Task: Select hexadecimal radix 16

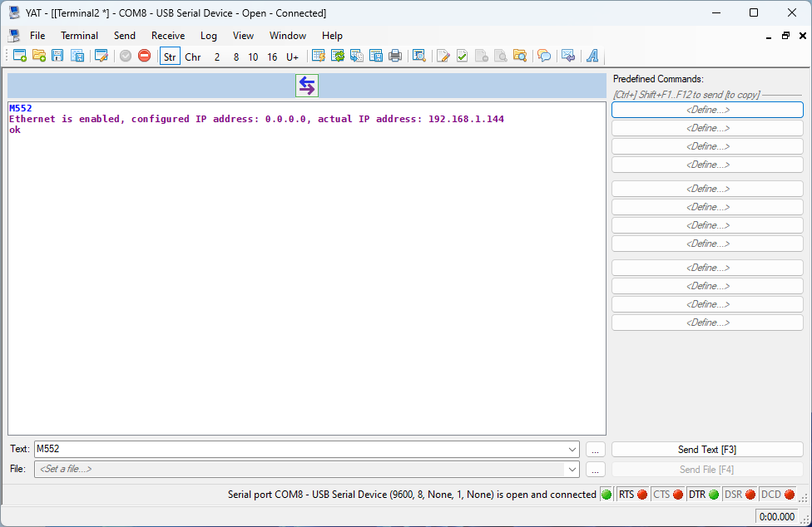Action: (x=272, y=57)
